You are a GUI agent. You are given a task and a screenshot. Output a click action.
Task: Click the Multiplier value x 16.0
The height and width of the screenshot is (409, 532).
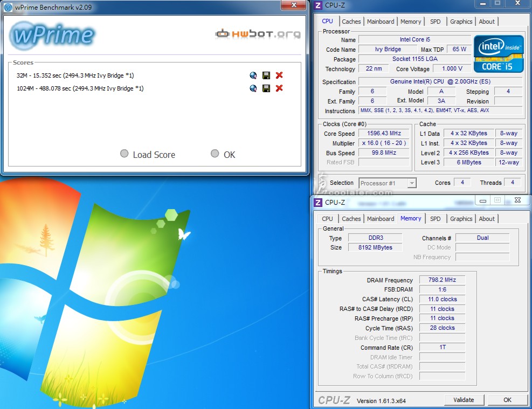tap(384, 143)
